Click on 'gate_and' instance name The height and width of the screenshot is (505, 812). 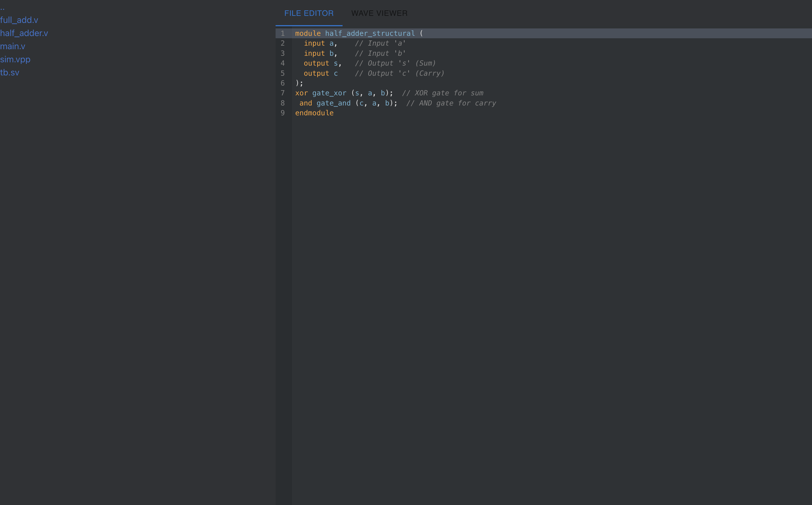pyautogui.click(x=334, y=103)
